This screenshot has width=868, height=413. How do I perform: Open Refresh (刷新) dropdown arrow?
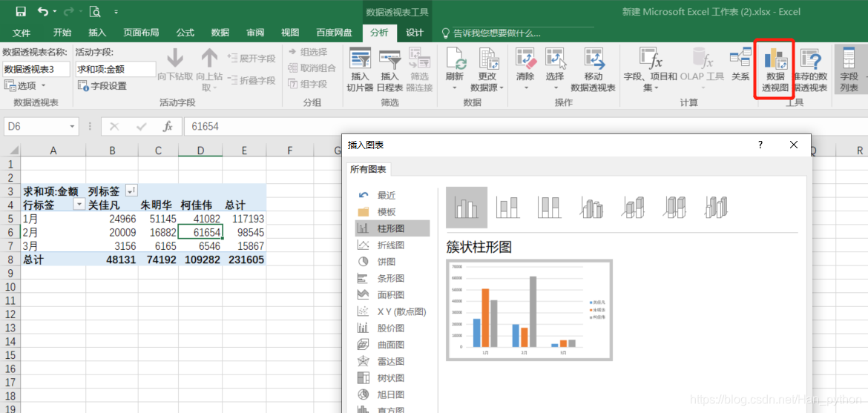[456, 87]
